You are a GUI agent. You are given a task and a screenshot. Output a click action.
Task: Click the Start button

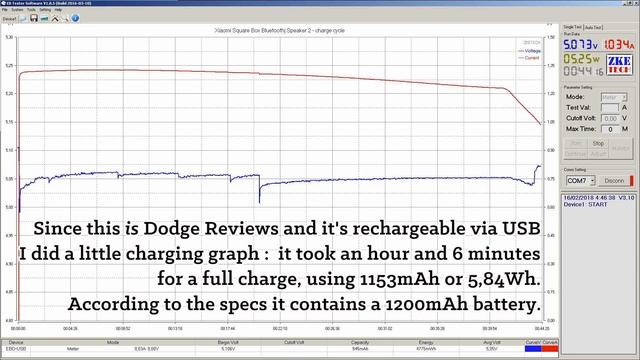[x=575, y=143]
